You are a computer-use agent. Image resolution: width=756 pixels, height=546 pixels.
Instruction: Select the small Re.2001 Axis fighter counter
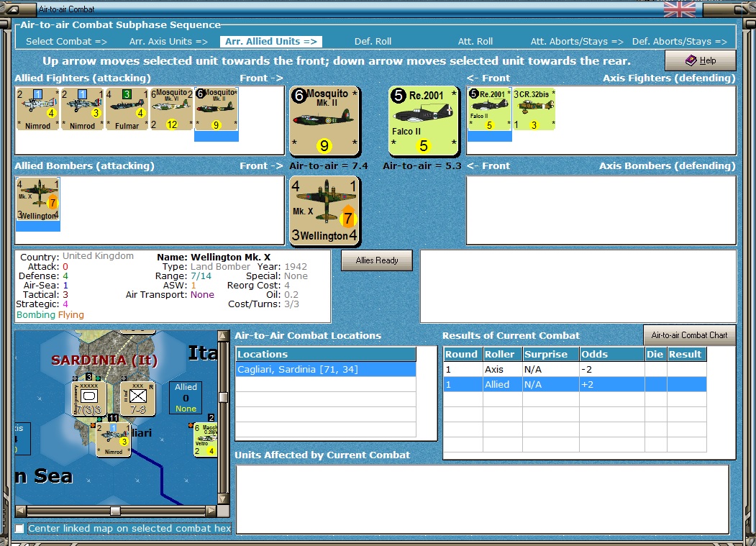pyautogui.click(x=489, y=109)
